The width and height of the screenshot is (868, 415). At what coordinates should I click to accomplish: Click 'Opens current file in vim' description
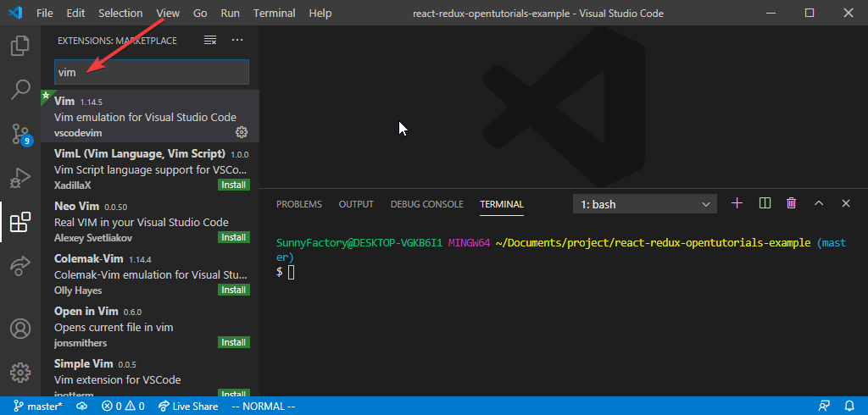114,328
